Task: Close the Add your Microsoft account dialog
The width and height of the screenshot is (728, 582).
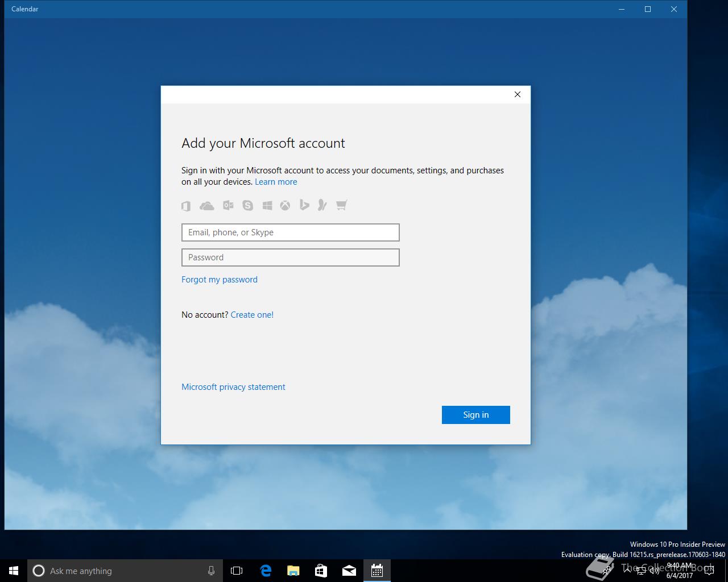Action: pyautogui.click(x=518, y=94)
